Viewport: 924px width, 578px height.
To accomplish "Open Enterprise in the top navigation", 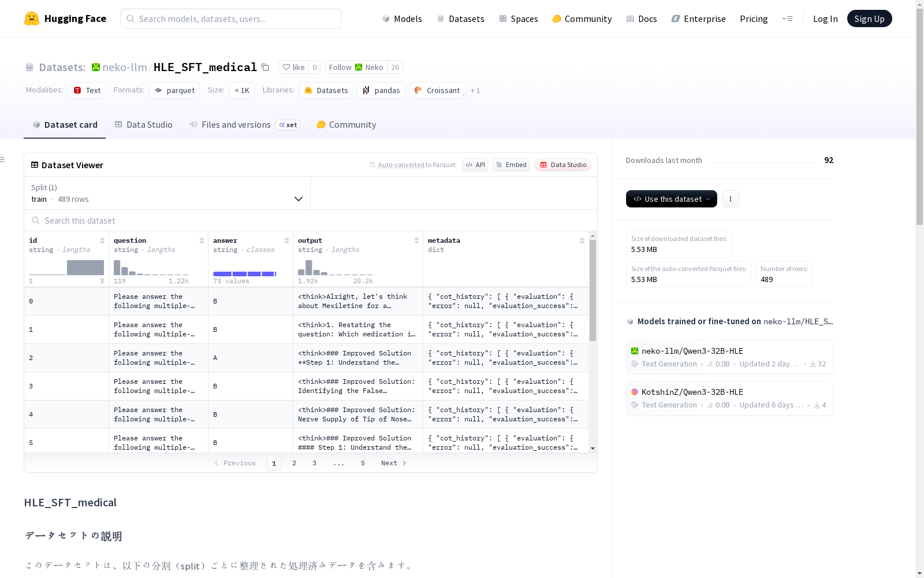I will (698, 18).
